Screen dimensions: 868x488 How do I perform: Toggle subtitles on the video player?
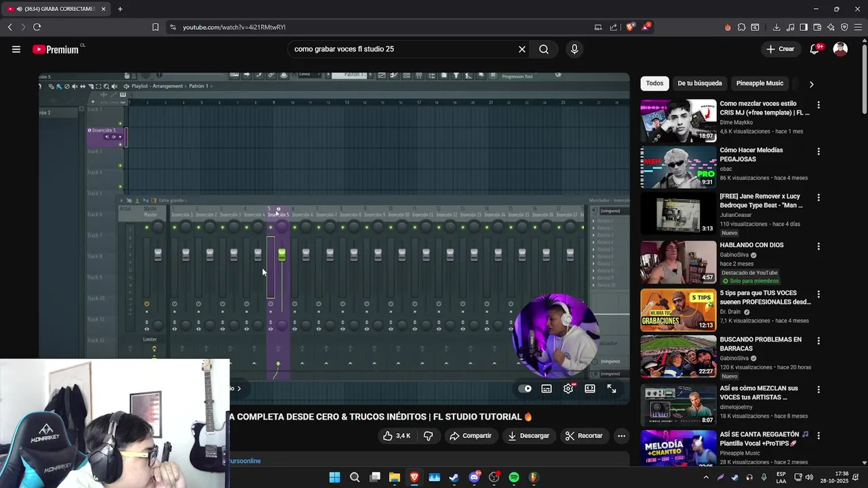click(547, 388)
